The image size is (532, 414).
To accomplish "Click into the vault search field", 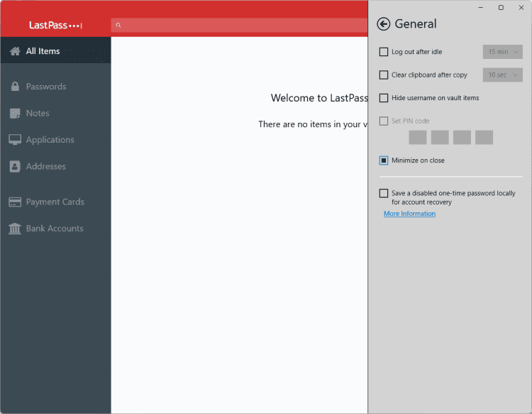I will click(239, 25).
